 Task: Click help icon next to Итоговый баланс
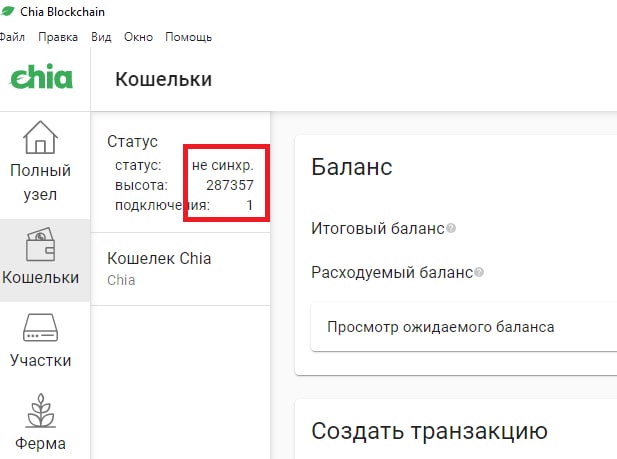point(451,228)
